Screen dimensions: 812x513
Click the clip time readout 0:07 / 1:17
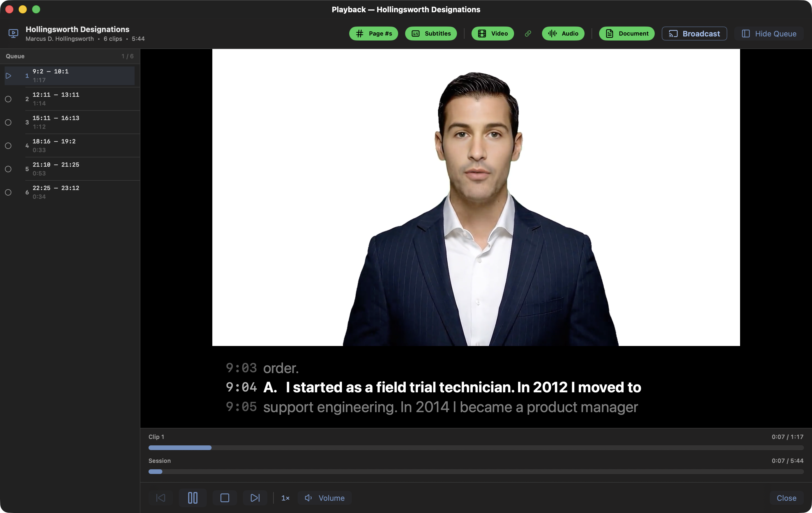pos(787,437)
